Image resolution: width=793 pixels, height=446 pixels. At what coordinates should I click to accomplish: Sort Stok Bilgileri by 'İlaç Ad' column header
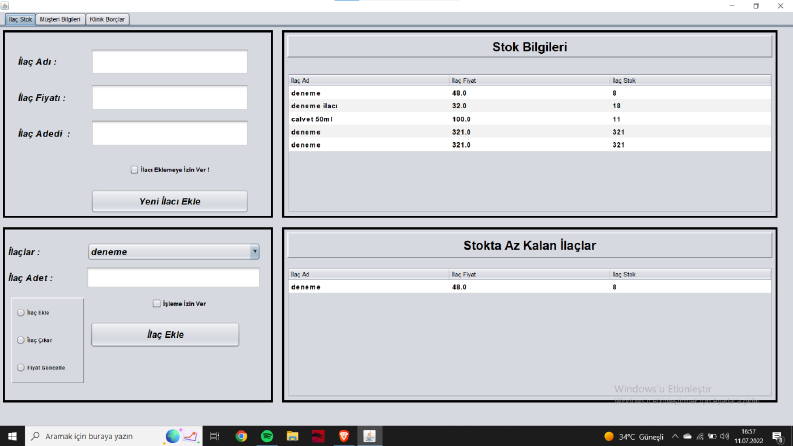[369, 80]
